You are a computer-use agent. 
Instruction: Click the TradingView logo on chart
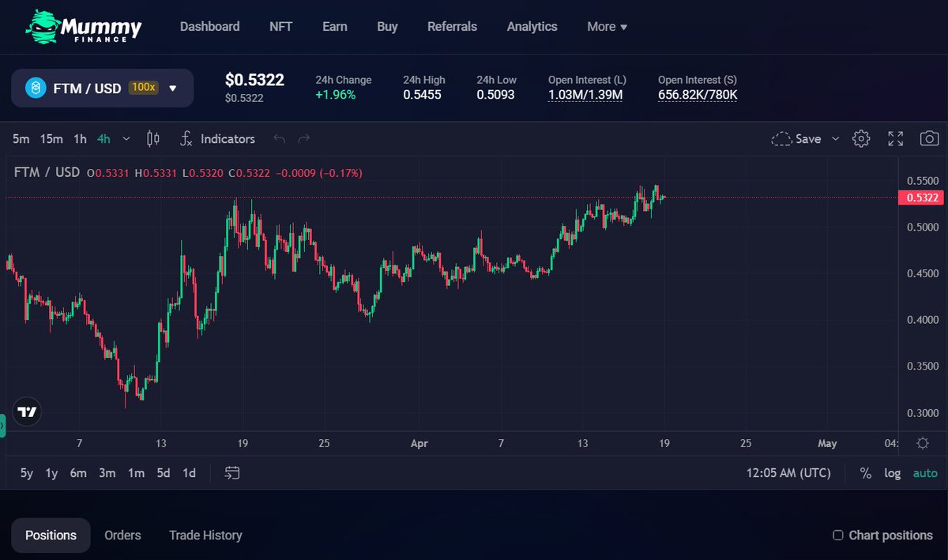[x=28, y=412]
